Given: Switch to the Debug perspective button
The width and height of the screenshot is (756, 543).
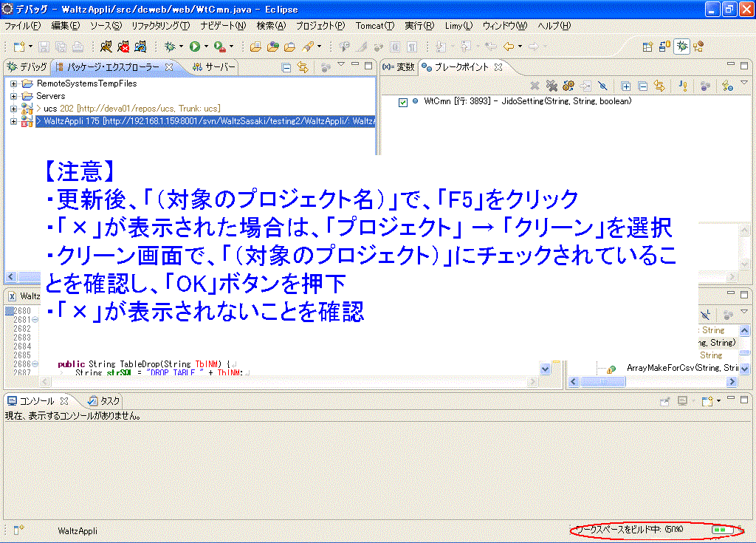Looking at the screenshot, I should point(683,47).
